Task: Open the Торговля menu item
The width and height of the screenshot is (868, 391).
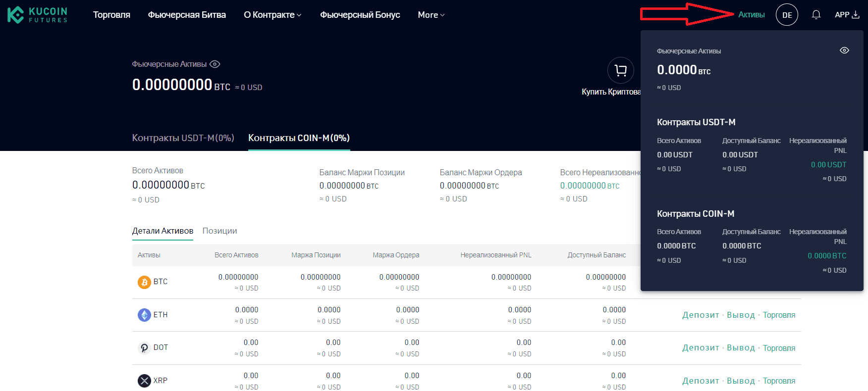Action: tap(111, 15)
